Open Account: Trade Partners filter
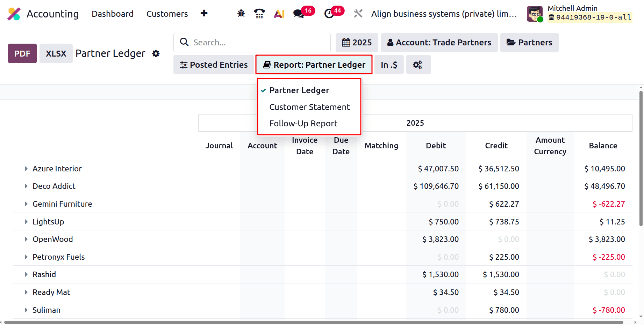The width and height of the screenshot is (644, 325). click(x=439, y=43)
